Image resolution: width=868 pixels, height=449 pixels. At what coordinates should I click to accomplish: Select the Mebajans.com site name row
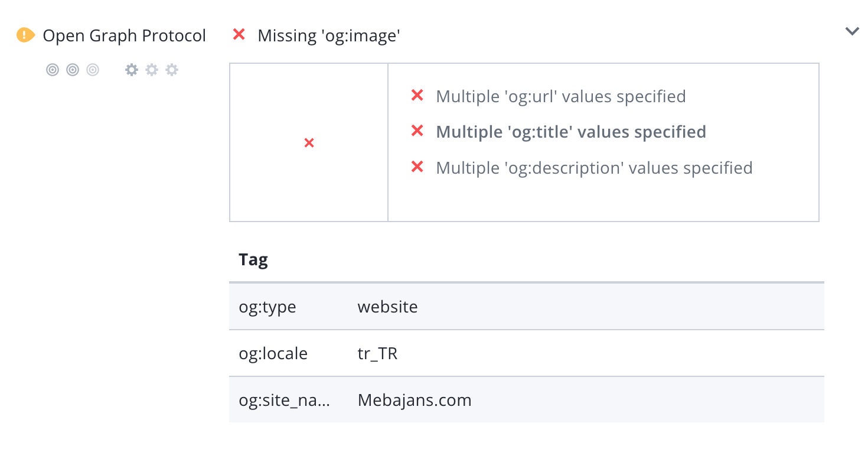click(527, 400)
